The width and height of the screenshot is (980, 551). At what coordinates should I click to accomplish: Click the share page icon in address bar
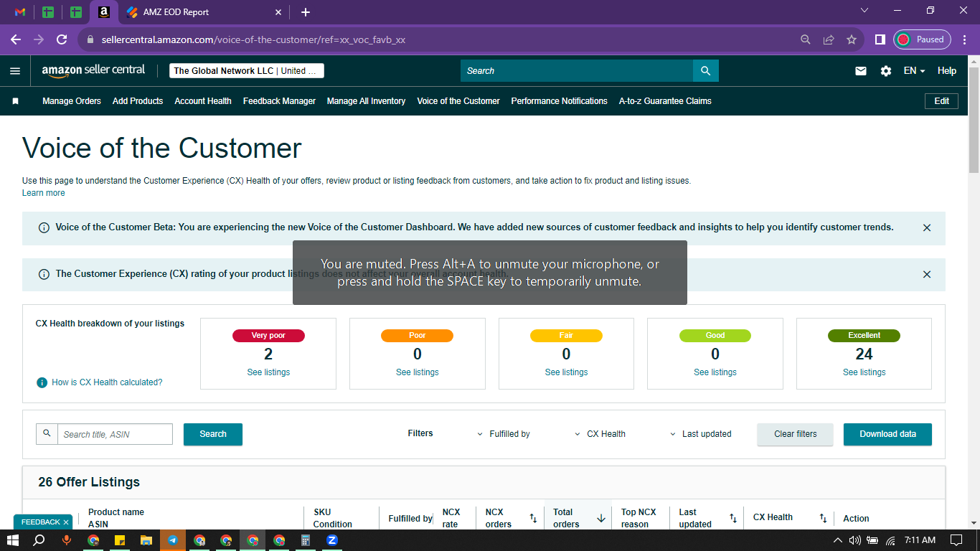point(829,40)
